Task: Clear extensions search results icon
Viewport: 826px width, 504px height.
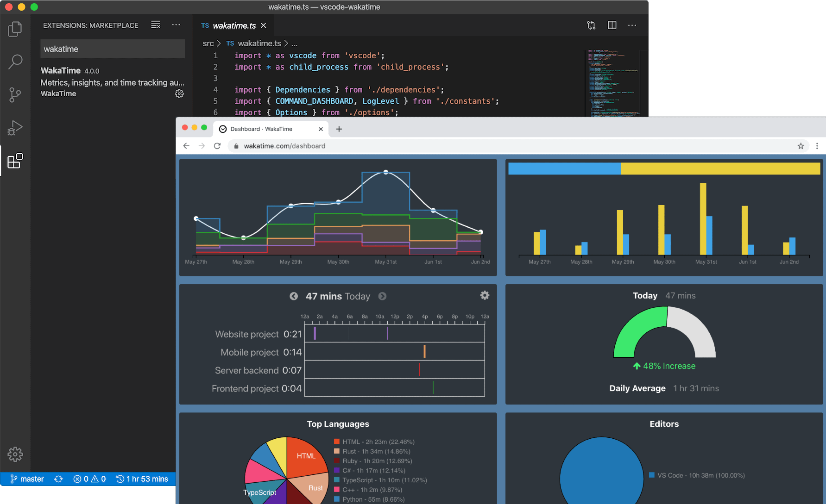Action: coord(156,25)
